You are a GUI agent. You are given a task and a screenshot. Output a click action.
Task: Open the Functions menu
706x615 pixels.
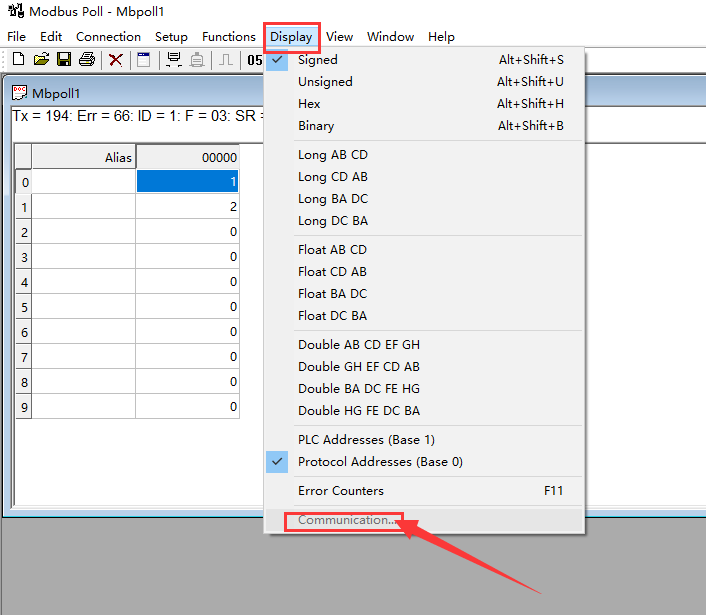click(x=228, y=37)
